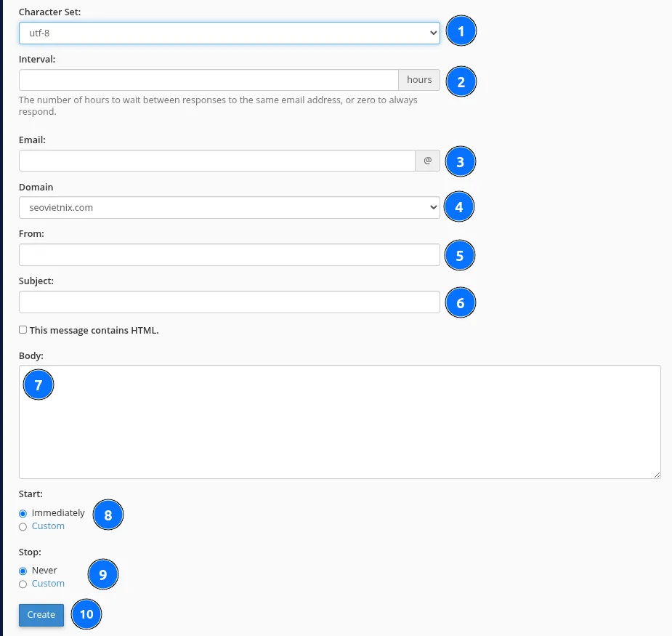672x636 pixels.
Task: Click the Body textarea resize handle
Action: tap(657, 475)
